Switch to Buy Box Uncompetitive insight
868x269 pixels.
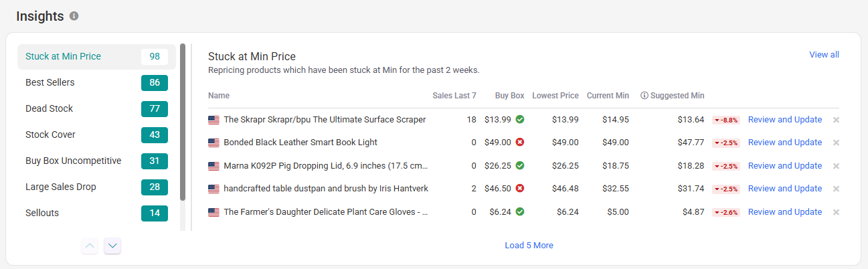click(96, 161)
